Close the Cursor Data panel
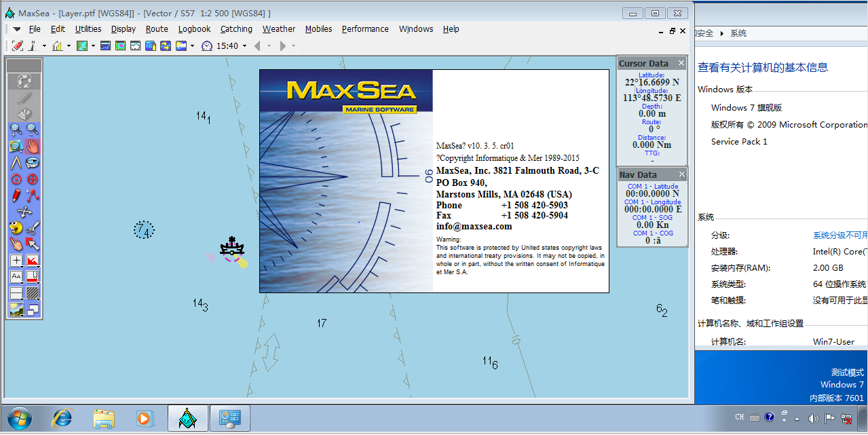868x435 pixels. 681,63
